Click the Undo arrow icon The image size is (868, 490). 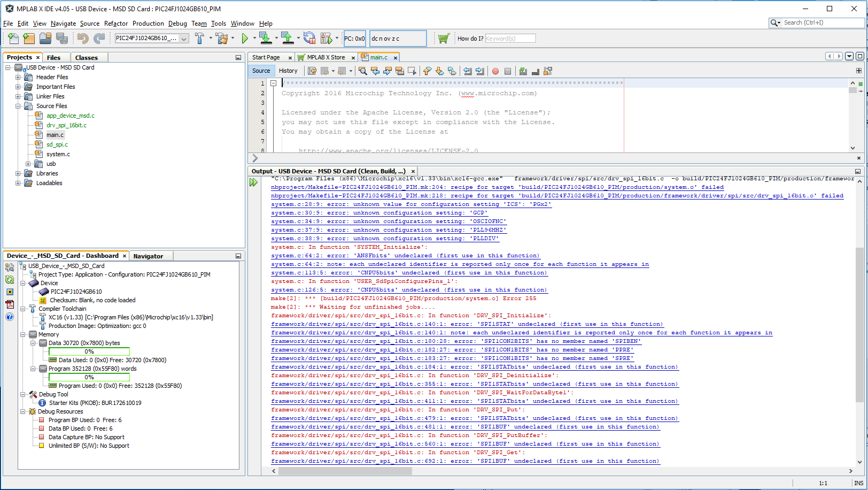pos(82,38)
